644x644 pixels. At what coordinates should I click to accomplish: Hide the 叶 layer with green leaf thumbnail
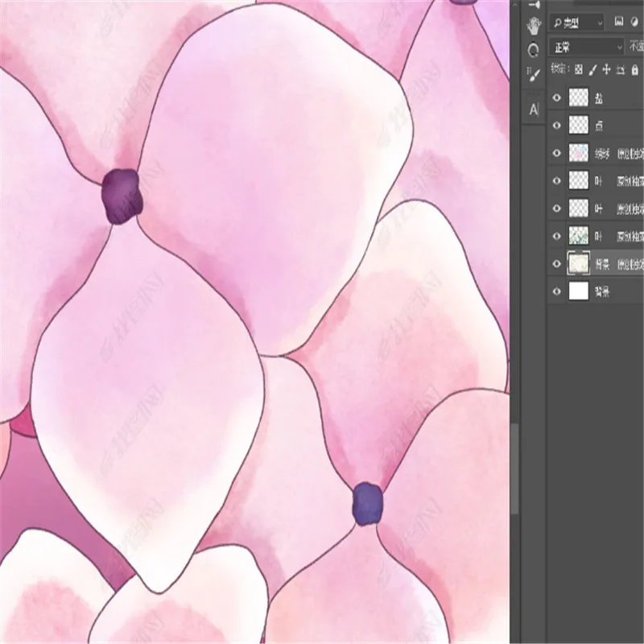click(556, 236)
